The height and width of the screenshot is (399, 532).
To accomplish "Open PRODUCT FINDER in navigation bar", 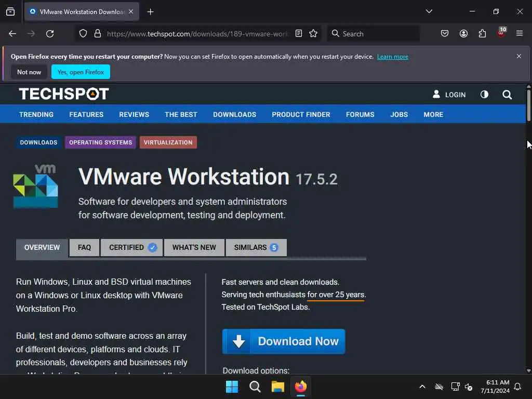I will click(x=301, y=115).
